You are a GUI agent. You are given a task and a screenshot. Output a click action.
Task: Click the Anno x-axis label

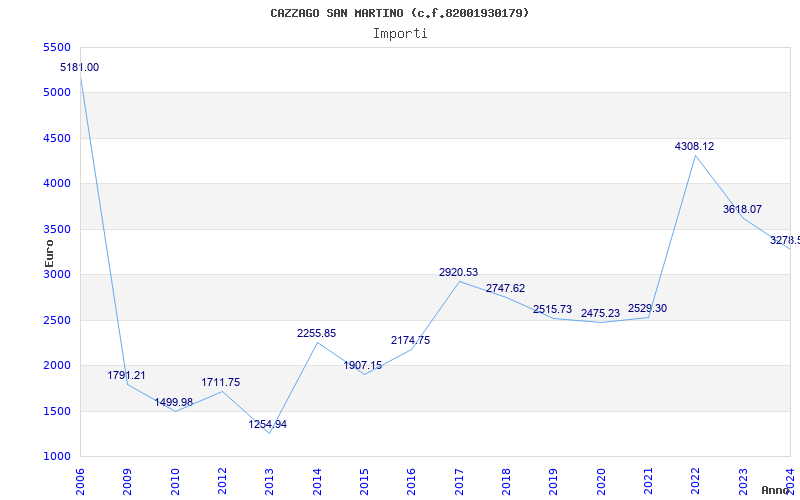tap(776, 490)
